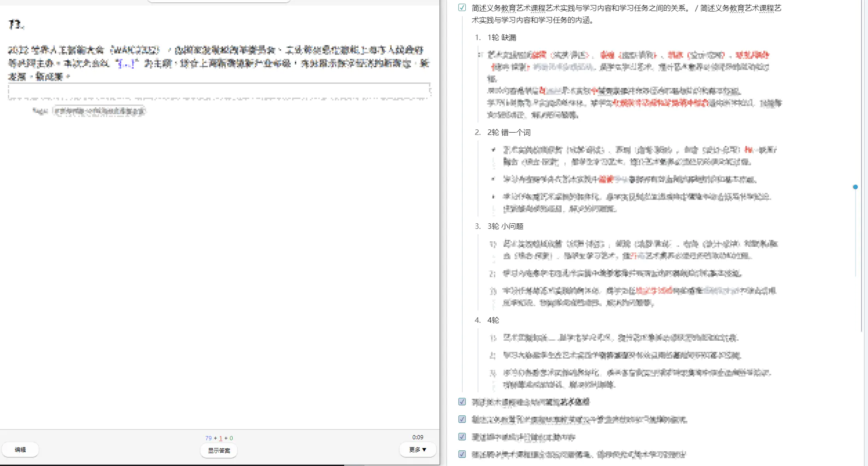Click the right panel vertical scrollbar thumb
Viewport: 868px width, 466px height.
pos(862,166)
